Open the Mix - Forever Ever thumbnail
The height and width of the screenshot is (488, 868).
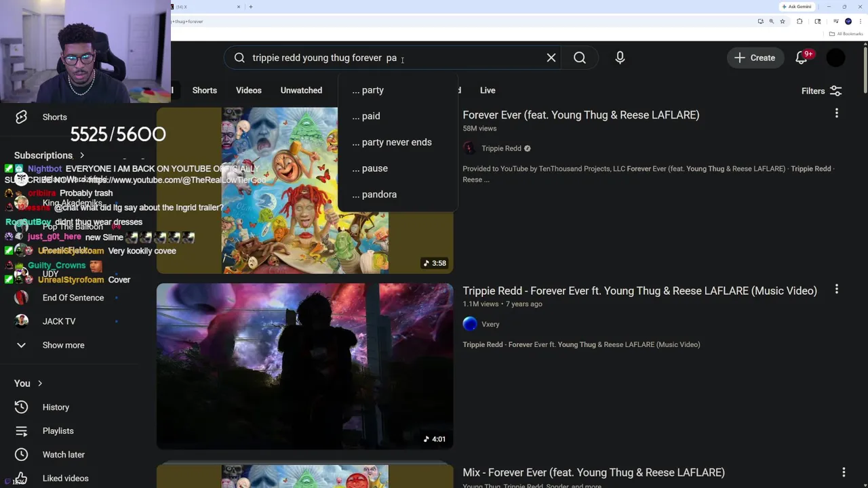(x=304, y=476)
